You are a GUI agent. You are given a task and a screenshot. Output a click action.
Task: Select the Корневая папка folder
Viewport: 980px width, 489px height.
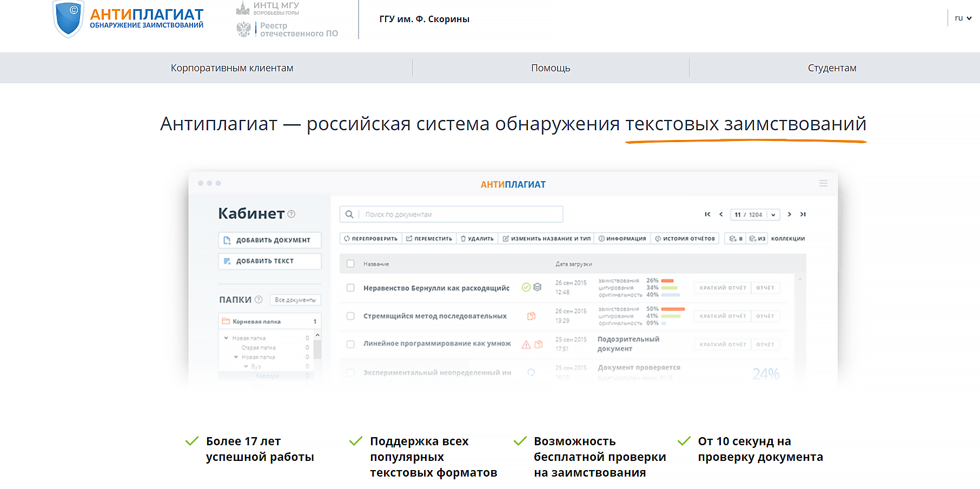pos(270,321)
